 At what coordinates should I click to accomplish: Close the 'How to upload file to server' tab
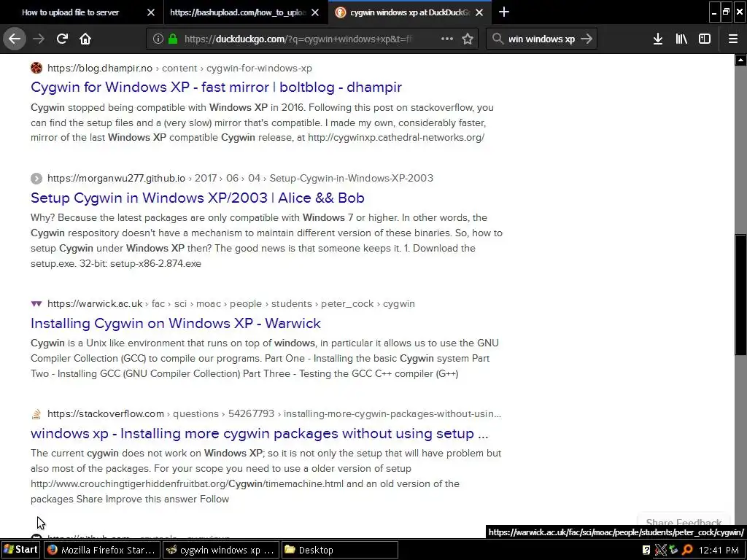(x=150, y=12)
